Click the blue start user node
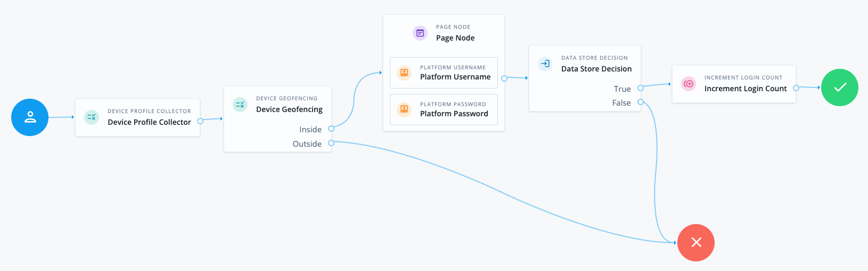This screenshot has width=868, height=271. coord(30,117)
